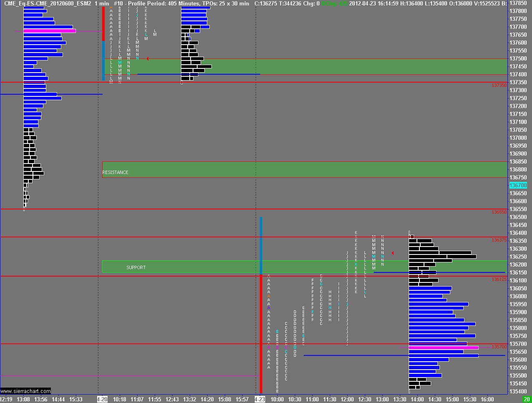Screen dimensions: 532x403
Task: Click the symbol name CME_Eq-ES-CME_20120600_ESM2
Action: coord(48,3)
